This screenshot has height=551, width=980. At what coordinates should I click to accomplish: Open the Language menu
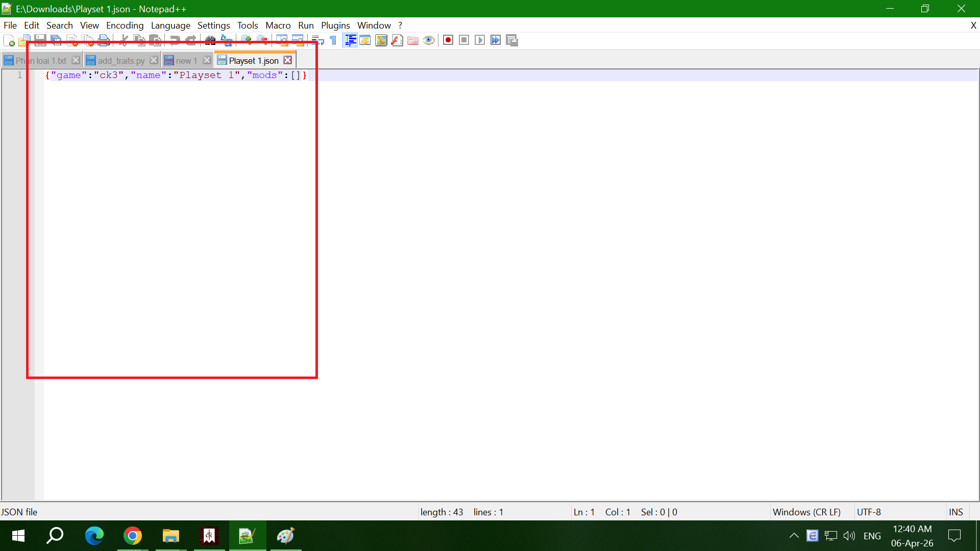(170, 26)
